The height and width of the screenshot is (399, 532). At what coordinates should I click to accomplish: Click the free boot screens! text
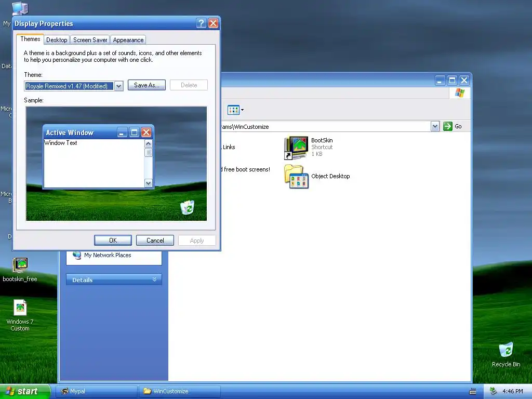(x=247, y=169)
